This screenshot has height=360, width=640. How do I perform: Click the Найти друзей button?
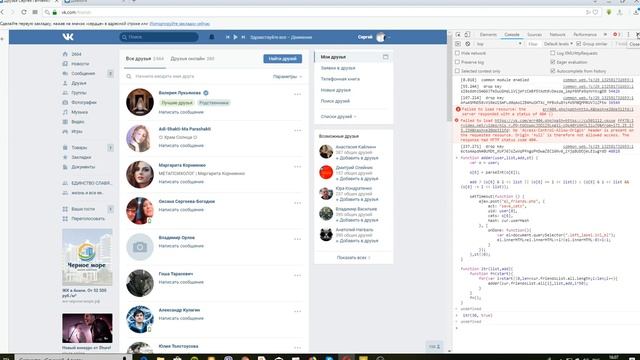click(x=282, y=59)
